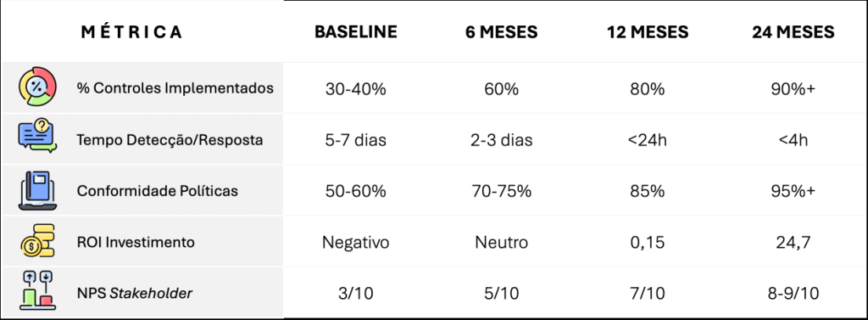The image size is (868, 320).
Task: Select the 30-40% baseline cell
Action: [355, 89]
